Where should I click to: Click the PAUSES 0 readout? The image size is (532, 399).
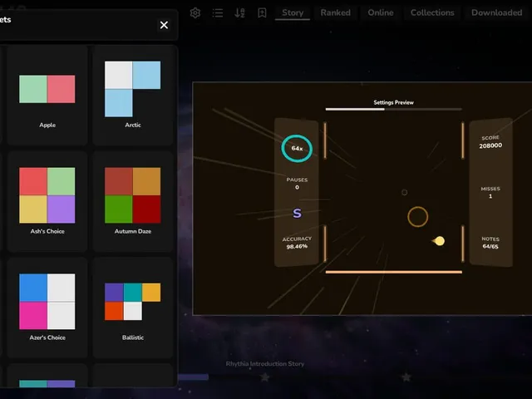pyautogui.click(x=297, y=184)
